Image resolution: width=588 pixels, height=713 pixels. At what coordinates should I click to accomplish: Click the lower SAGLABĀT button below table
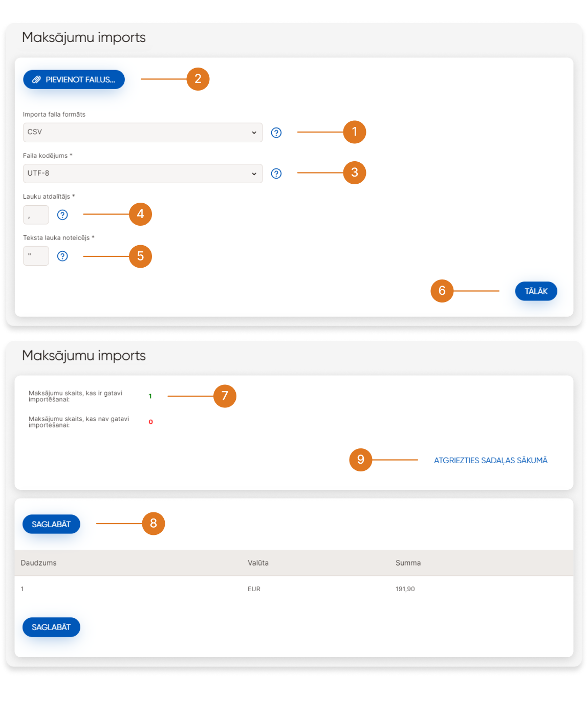[51, 627]
